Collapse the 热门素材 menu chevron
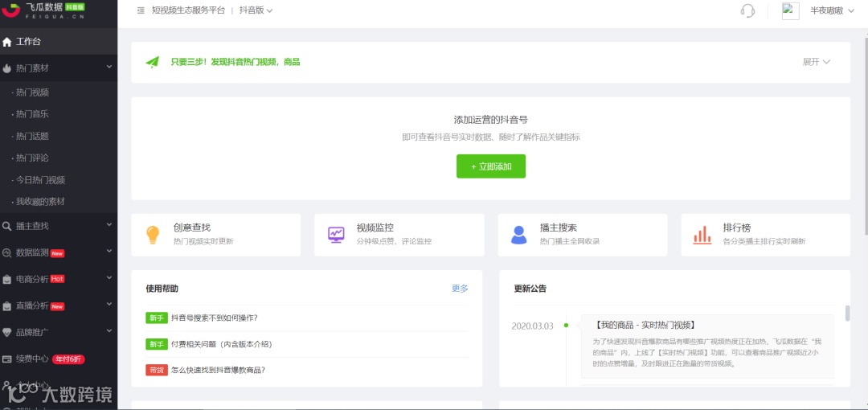 [x=109, y=67]
